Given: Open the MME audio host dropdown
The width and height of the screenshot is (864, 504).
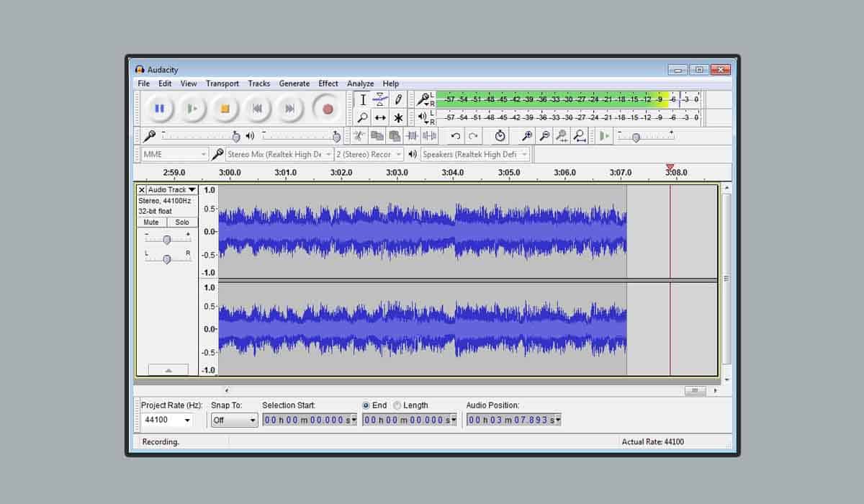Looking at the screenshot, I should (174, 154).
